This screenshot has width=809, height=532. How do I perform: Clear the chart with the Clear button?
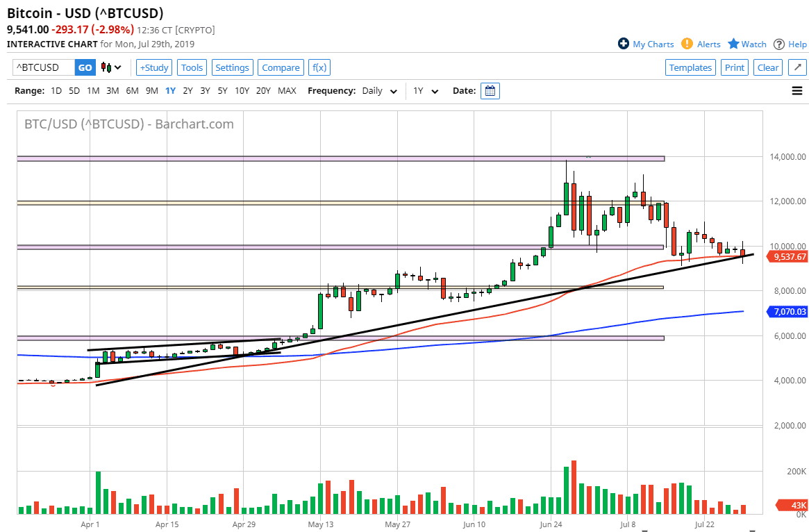point(767,67)
